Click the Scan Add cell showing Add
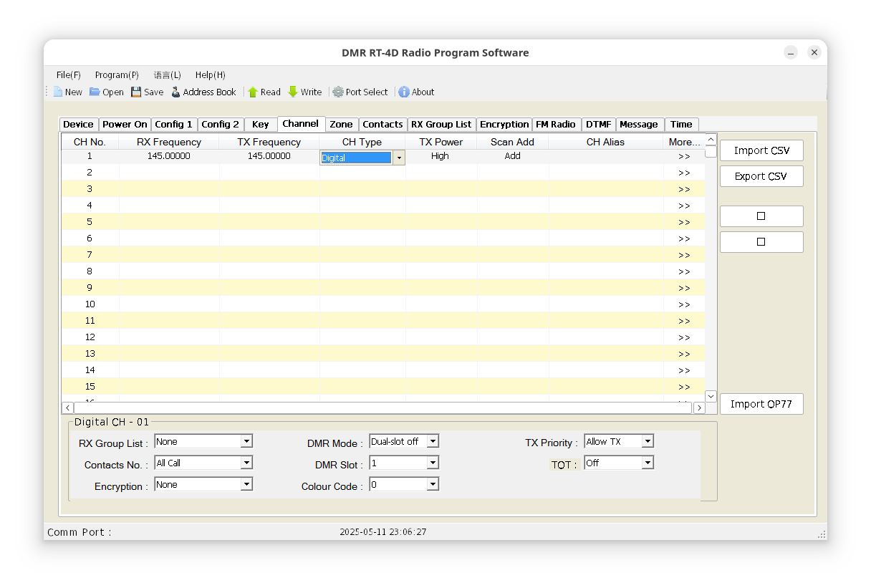 tap(513, 156)
